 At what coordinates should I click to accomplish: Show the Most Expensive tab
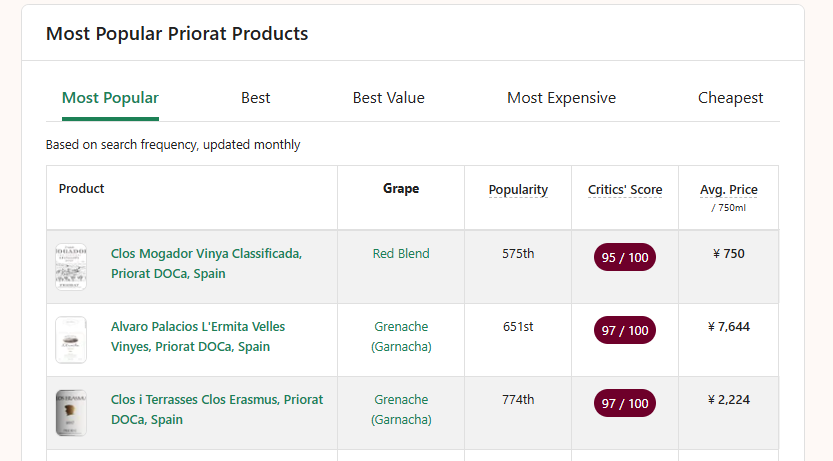coord(561,98)
